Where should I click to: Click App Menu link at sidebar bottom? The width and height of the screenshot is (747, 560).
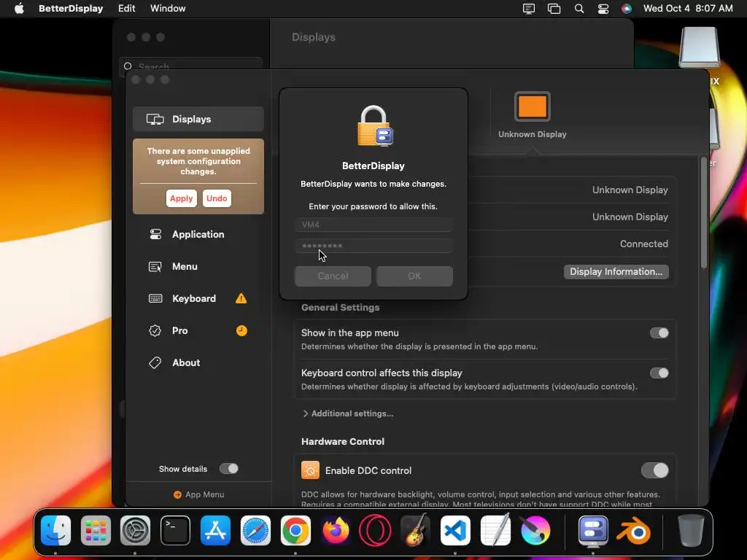click(198, 494)
